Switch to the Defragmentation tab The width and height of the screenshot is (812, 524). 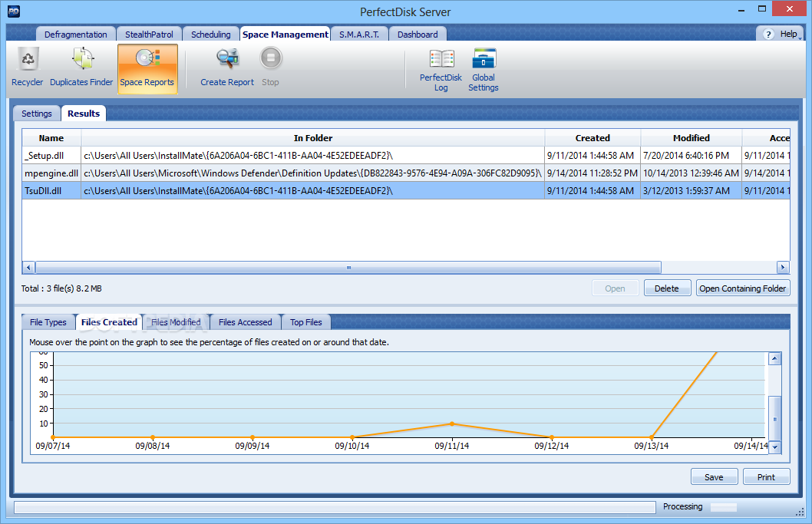tap(76, 35)
